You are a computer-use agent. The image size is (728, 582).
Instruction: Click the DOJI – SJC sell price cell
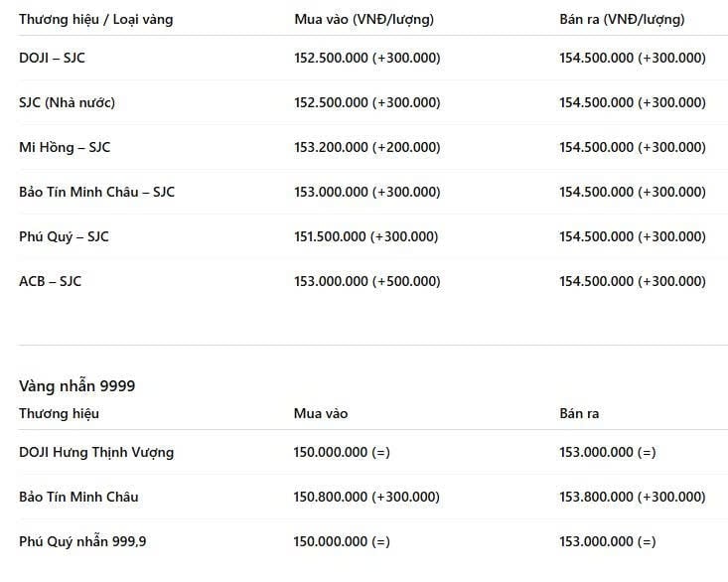click(x=632, y=58)
